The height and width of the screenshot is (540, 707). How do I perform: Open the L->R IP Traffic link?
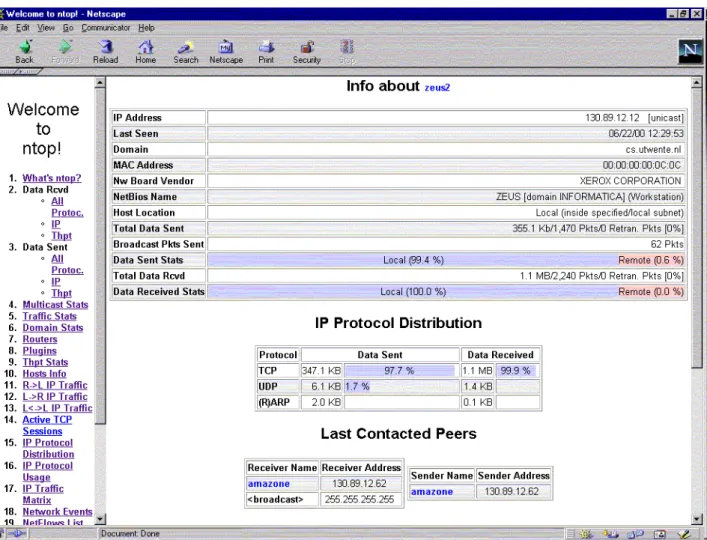(x=55, y=397)
